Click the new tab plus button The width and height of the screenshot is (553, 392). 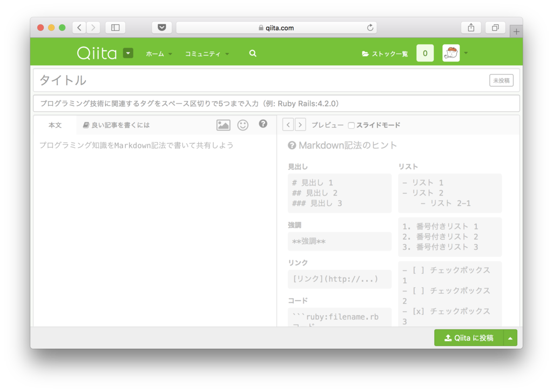tap(516, 32)
